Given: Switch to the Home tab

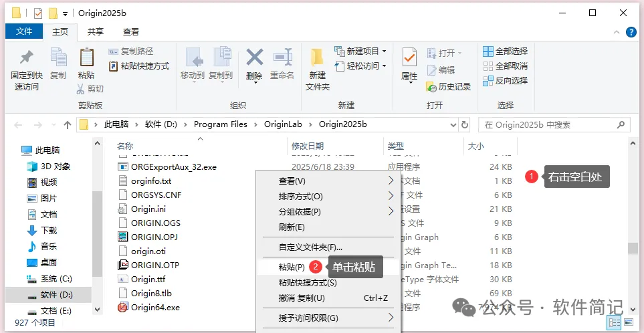Looking at the screenshot, I should [x=60, y=31].
